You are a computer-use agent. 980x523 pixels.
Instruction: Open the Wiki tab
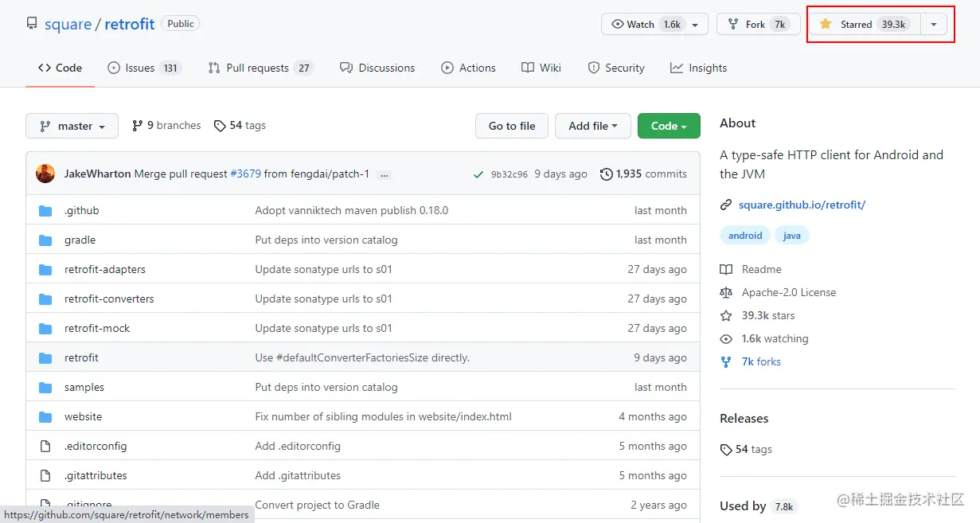(x=541, y=68)
